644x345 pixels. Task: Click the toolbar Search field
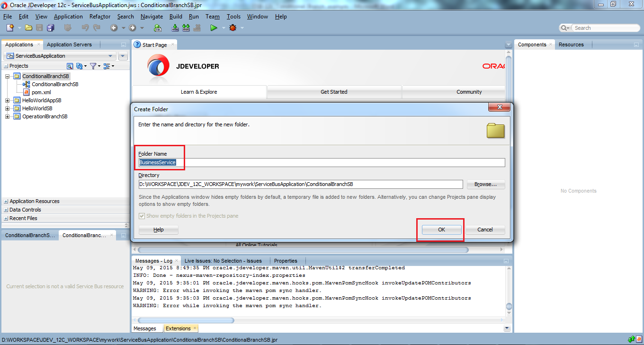[x=605, y=28]
